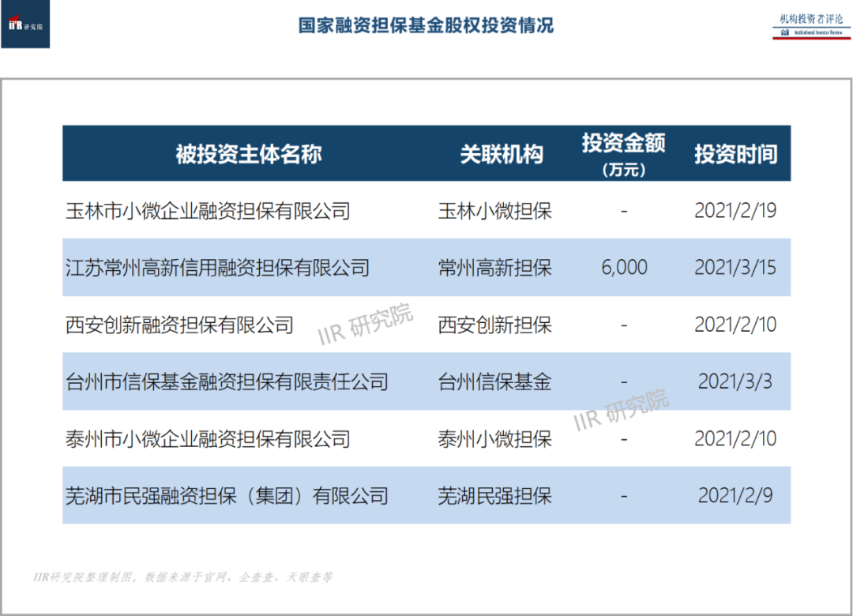This screenshot has height=616, width=853.
Task: Select 江苏常州高新信用融资担保有限公司 cell
Action: coord(218,268)
